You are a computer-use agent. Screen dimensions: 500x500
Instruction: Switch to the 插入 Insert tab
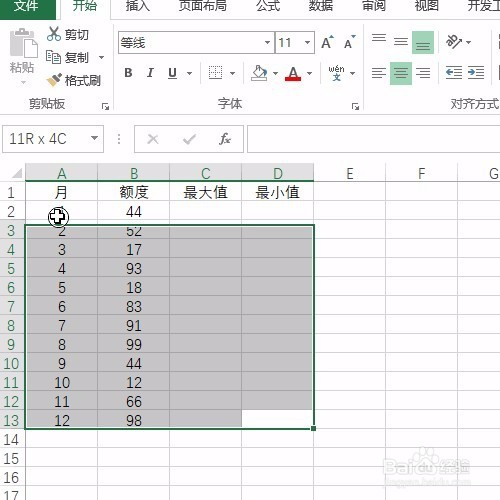click(138, 6)
